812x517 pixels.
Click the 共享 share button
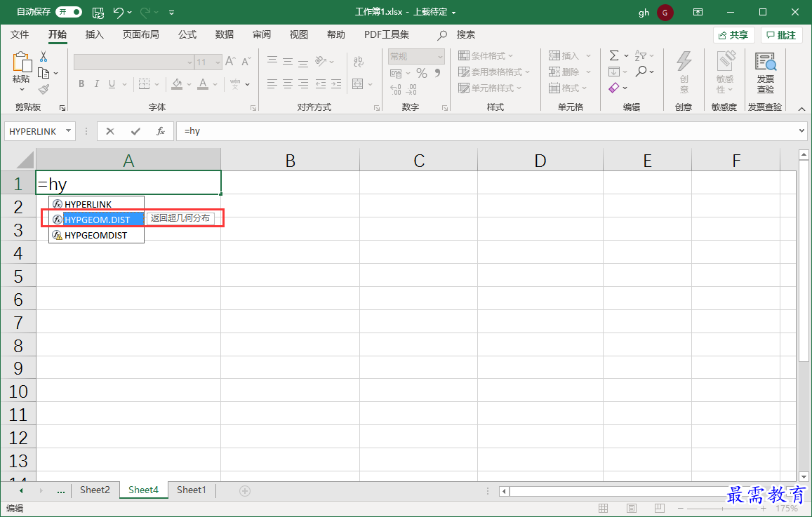pyautogui.click(x=733, y=35)
